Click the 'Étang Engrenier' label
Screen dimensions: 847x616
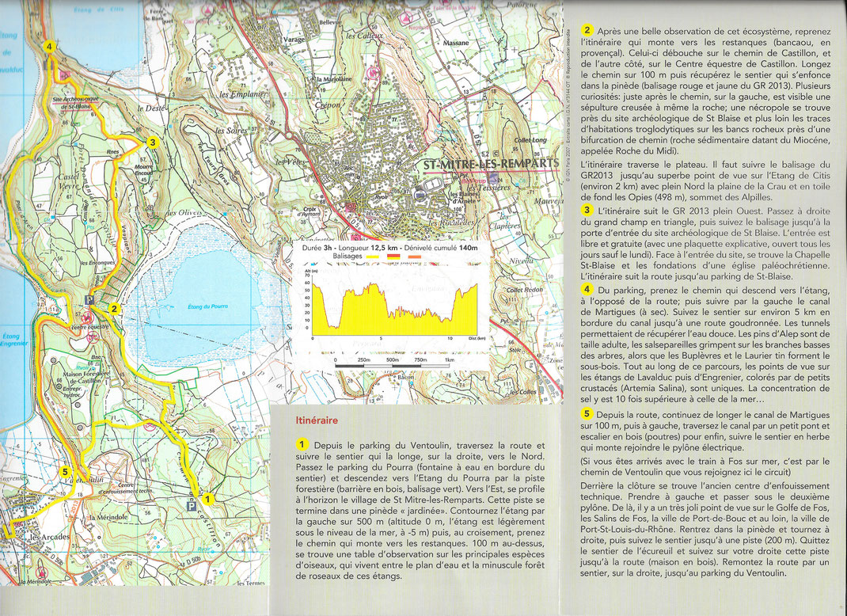pos(13,340)
